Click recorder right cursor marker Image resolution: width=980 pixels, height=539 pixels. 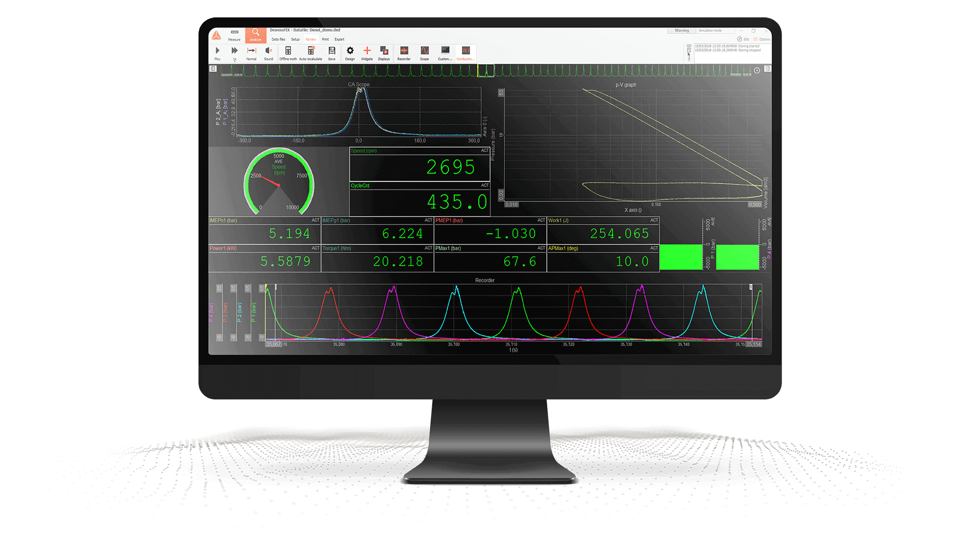pyautogui.click(x=751, y=287)
